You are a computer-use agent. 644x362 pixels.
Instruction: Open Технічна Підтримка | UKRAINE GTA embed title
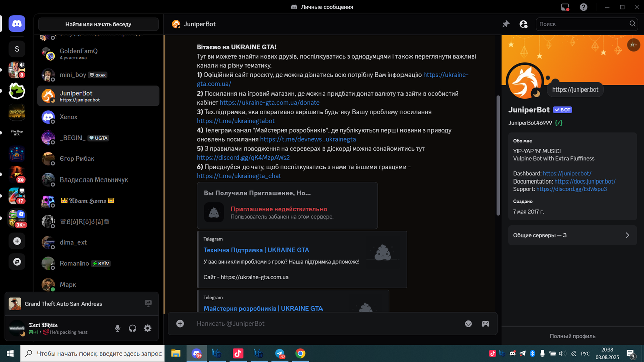tap(256, 250)
